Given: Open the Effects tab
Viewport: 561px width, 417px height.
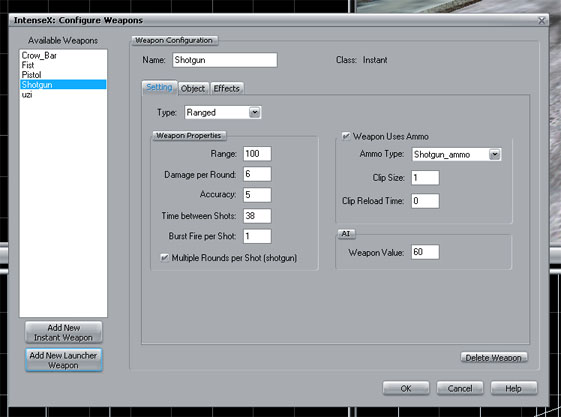Looking at the screenshot, I should (226, 88).
